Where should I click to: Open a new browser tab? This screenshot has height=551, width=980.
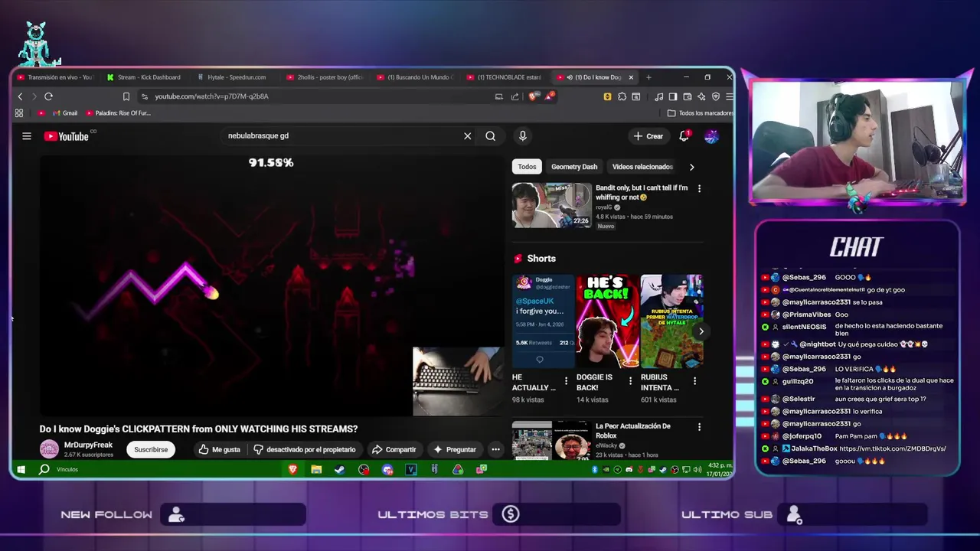coord(648,77)
